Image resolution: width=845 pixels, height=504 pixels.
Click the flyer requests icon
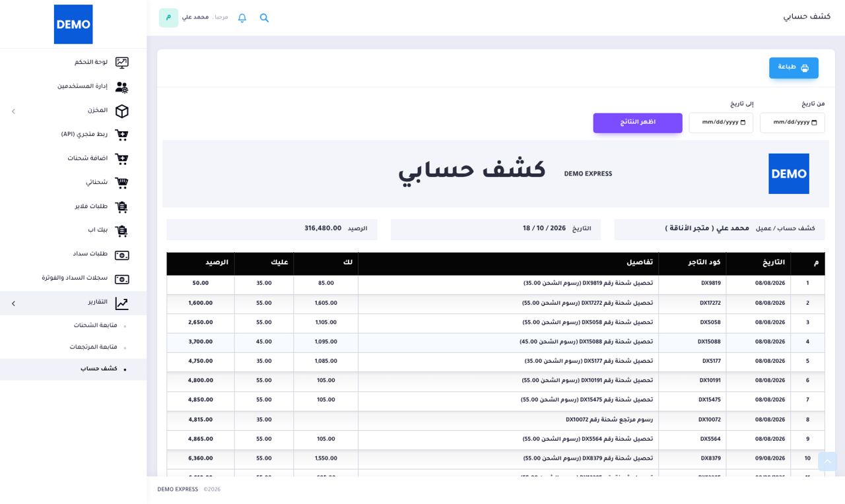[121, 207]
